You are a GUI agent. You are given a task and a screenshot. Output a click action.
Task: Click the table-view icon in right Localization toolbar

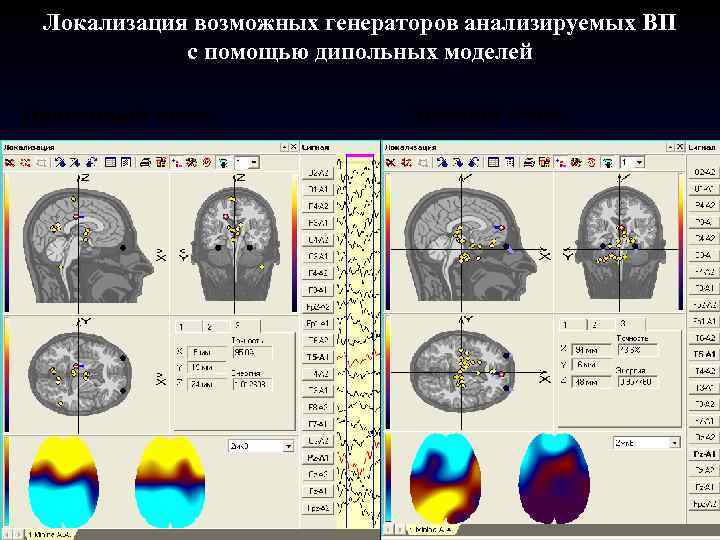[x=493, y=163]
